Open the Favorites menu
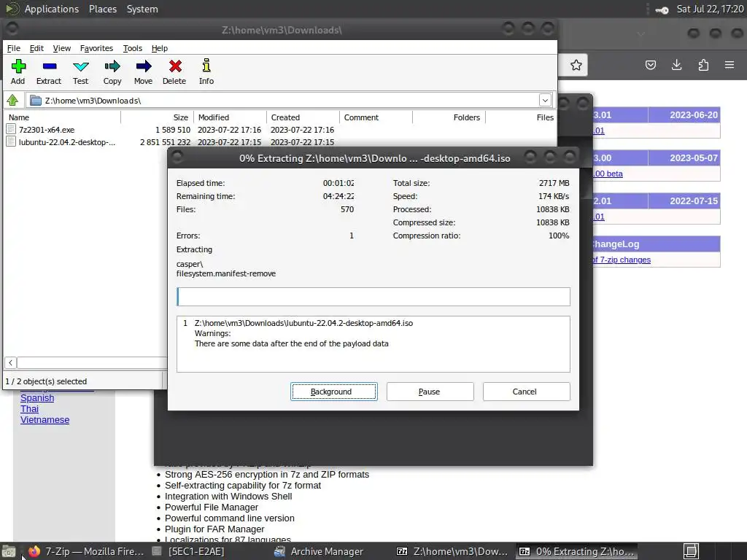 tap(97, 48)
